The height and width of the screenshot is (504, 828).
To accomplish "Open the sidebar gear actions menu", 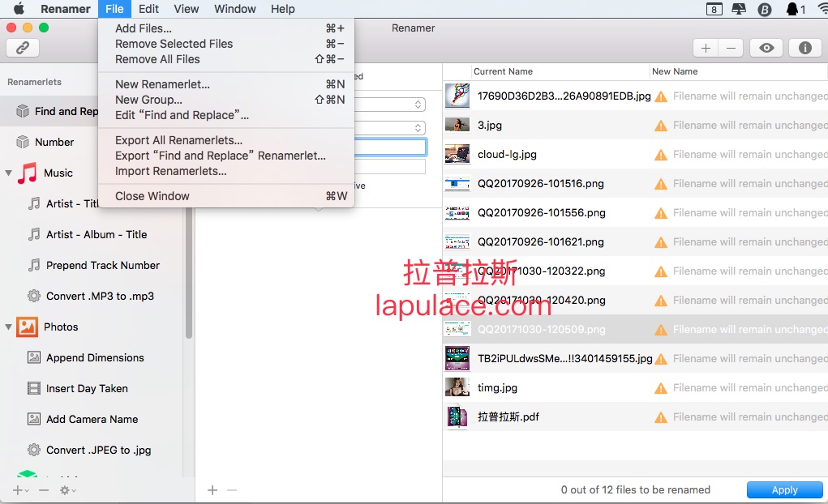I will 67,490.
